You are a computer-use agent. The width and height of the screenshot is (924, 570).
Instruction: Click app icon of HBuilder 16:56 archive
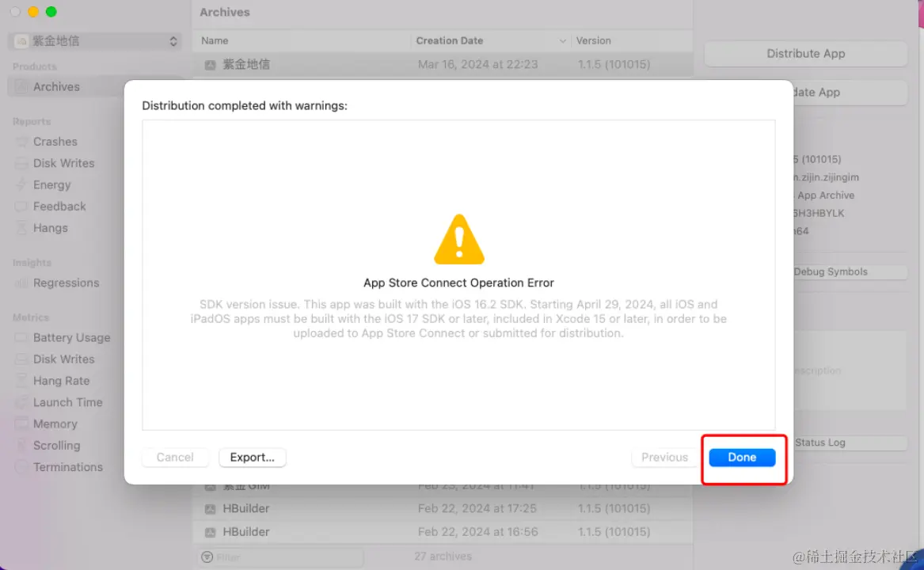point(210,532)
